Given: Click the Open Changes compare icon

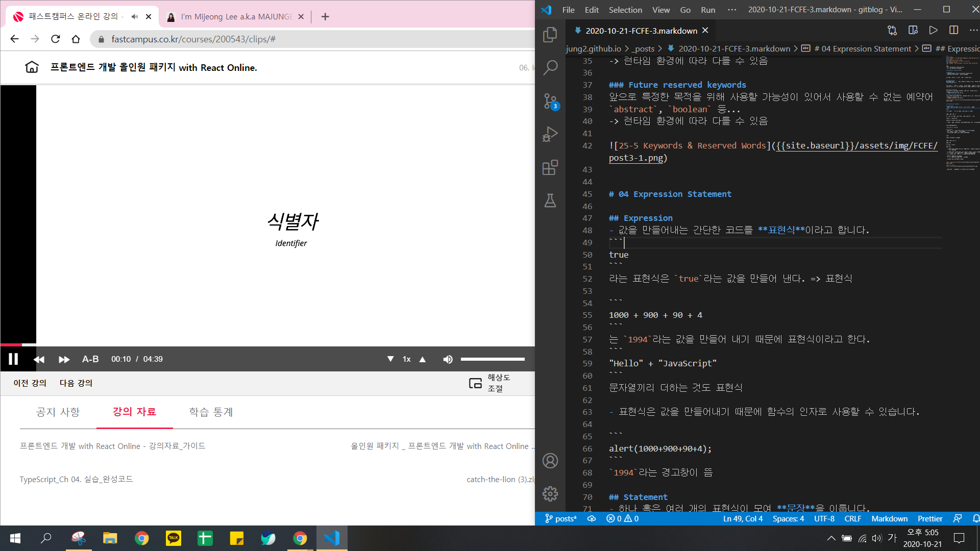Looking at the screenshot, I should (x=892, y=30).
